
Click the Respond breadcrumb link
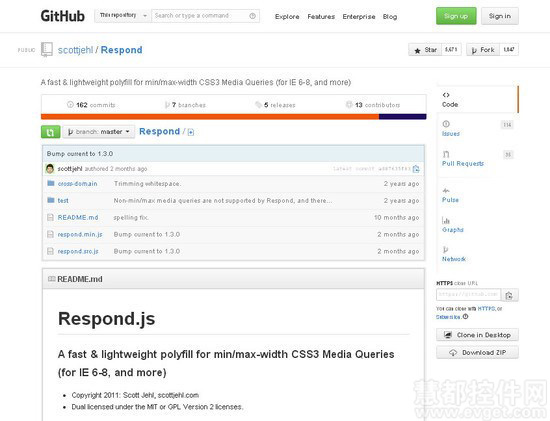pyautogui.click(x=159, y=131)
